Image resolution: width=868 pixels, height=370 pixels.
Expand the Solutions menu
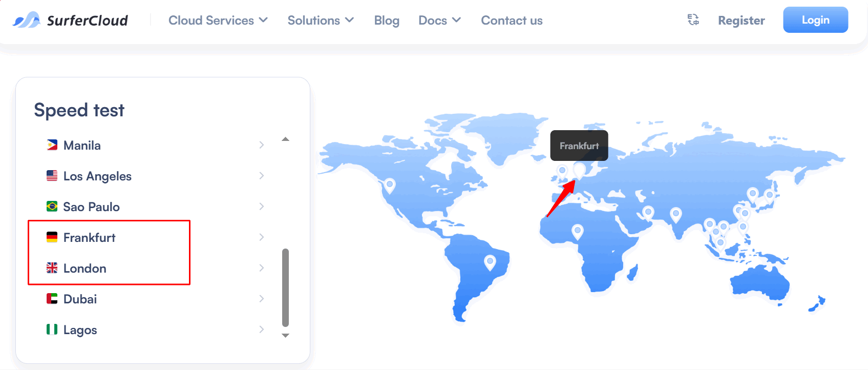[x=321, y=20]
